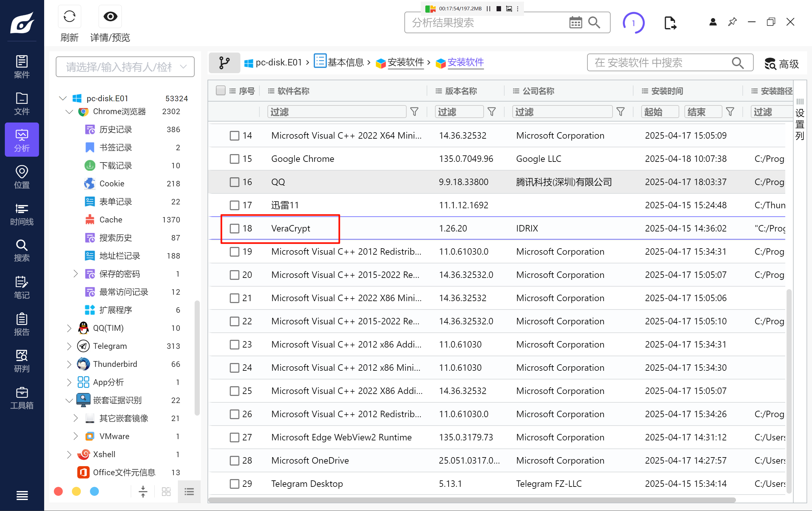Open the 报告 sidebar section
Screen dimensions: 812x511
[22, 324]
